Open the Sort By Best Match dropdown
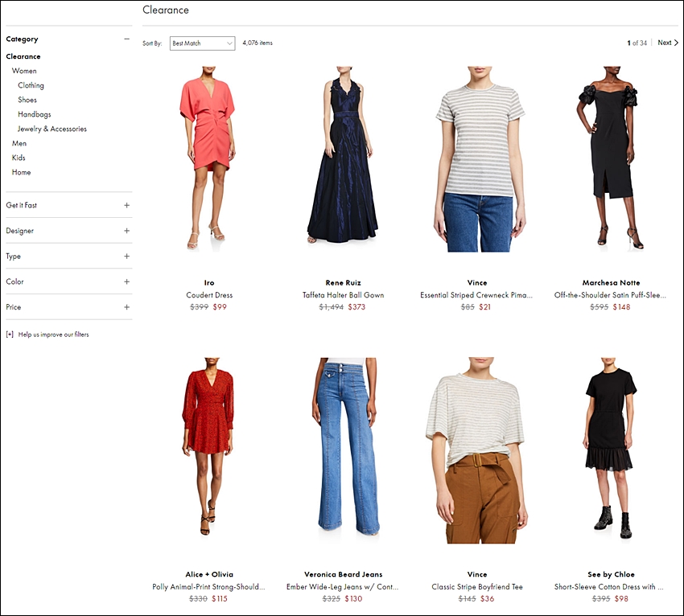This screenshot has width=684, height=616. point(203,43)
